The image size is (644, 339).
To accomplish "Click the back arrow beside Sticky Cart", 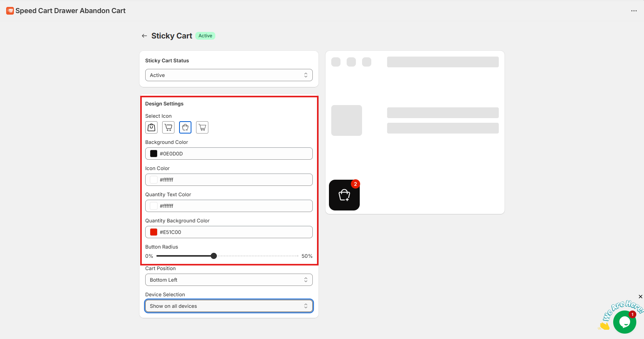I will coord(144,36).
